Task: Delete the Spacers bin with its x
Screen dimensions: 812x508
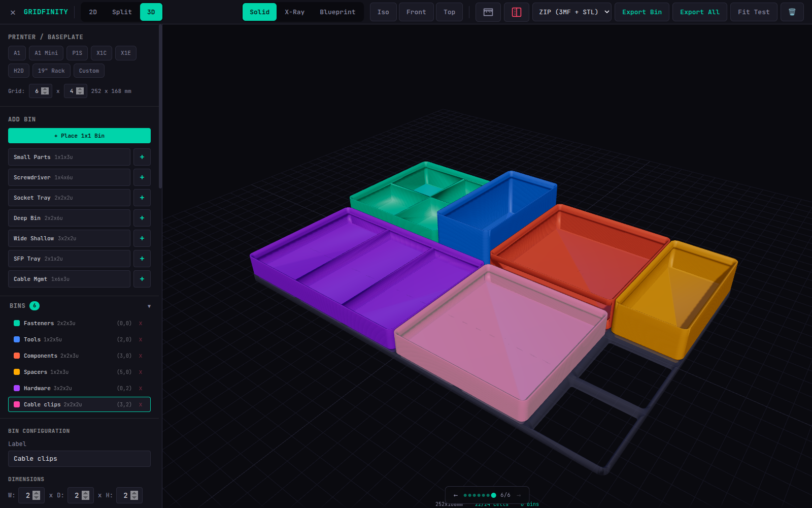Action: pyautogui.click(x=141, y=372)
